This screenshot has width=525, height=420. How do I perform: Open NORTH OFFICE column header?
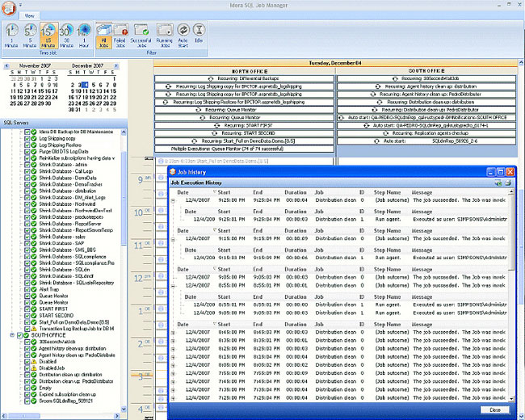pyautogui.click(x=245, y=71)
